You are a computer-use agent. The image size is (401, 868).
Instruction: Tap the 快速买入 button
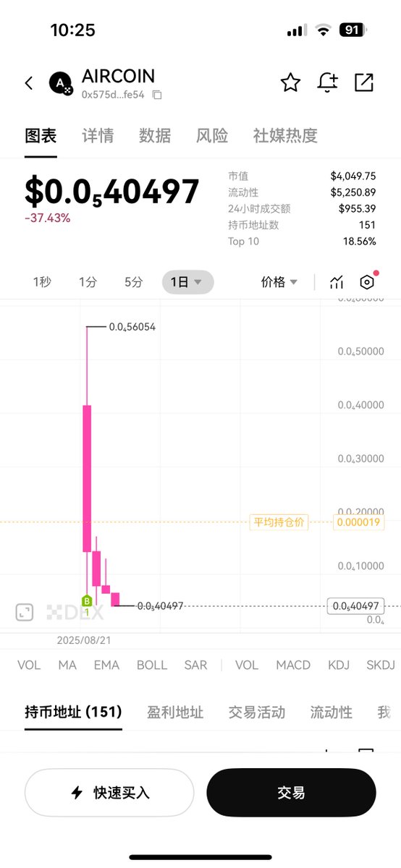click(x=109, y=792)
